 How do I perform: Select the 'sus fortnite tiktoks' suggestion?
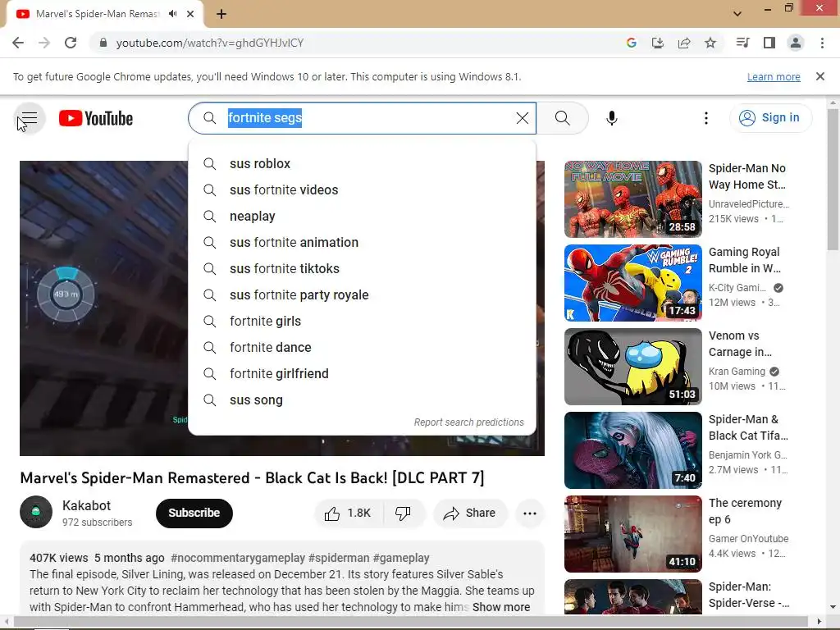pyautogui.click(x=362, y=268)
